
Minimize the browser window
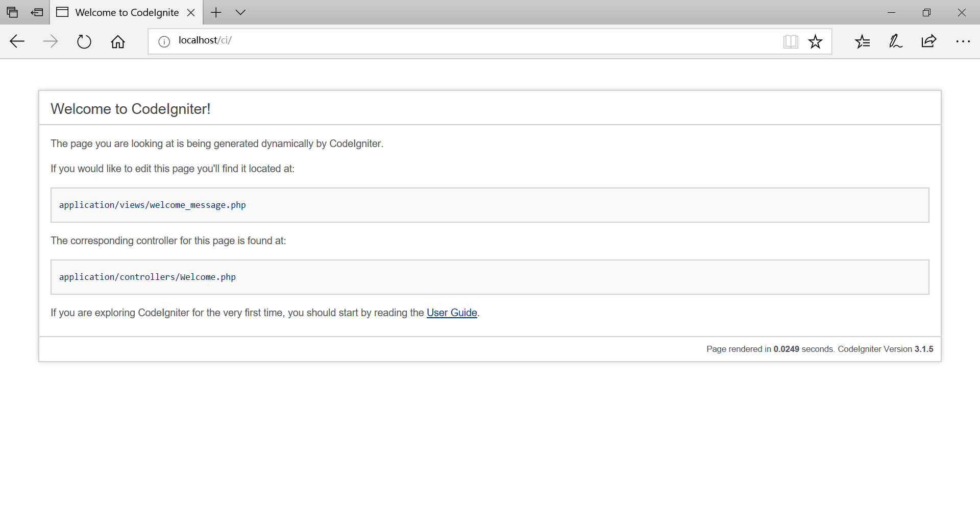click(892, 12)
